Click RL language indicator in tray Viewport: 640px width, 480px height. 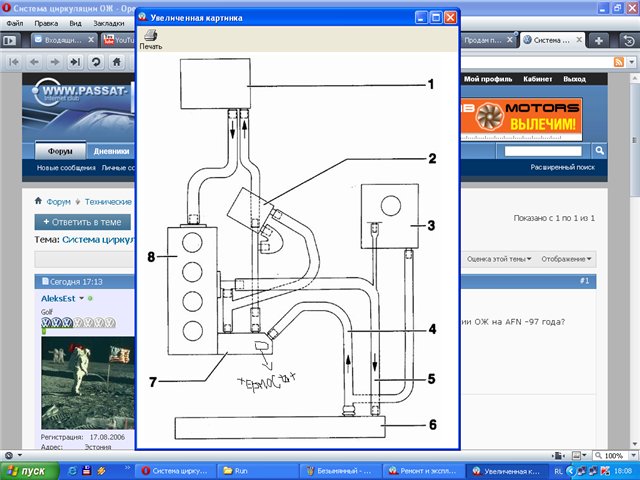pos(558,471)
